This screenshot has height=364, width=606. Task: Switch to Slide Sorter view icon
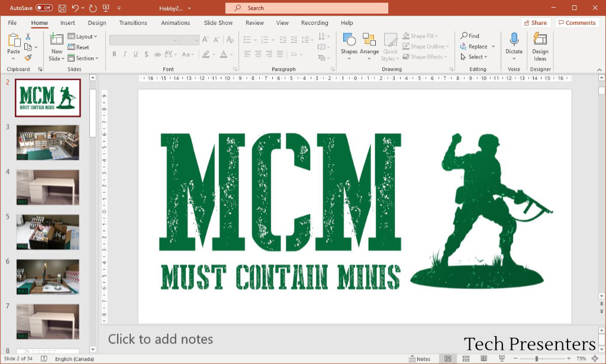pyautogui.click(x=466, y=359)
